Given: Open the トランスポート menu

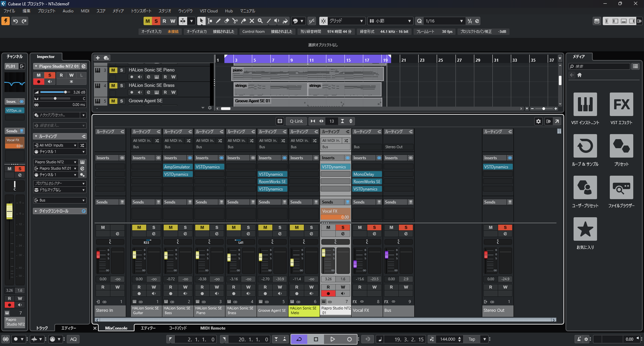Looking at the screenshot, I should coord(141,11).
